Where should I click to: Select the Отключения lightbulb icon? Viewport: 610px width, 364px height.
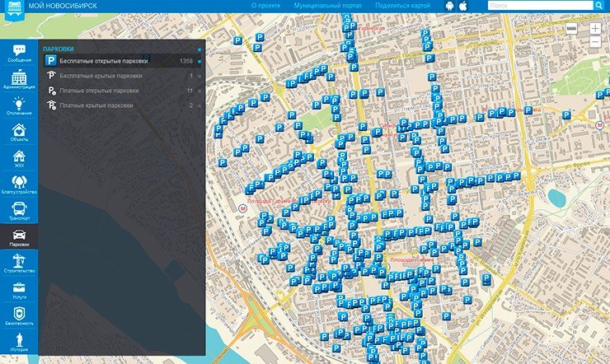(x=19, y=105)
